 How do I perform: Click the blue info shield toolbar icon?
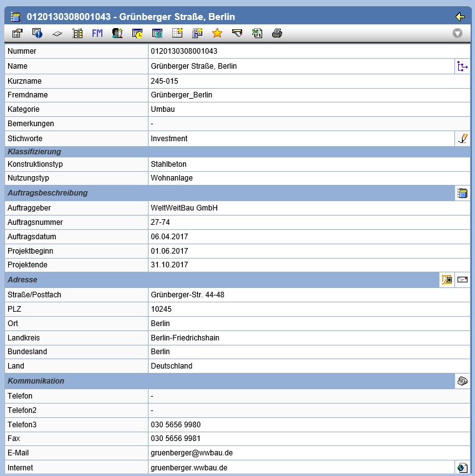coord(37,33)
